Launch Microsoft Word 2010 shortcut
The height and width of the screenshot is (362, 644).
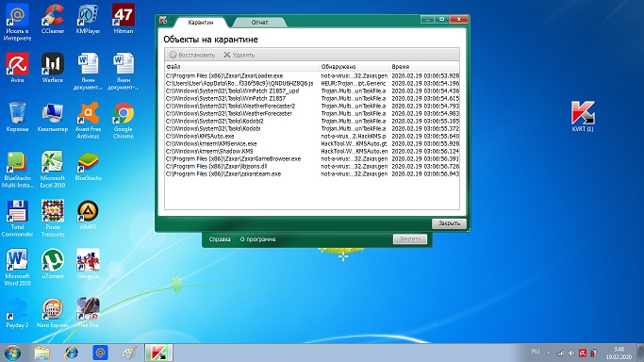pyautogui.click(x=17, y=267)
